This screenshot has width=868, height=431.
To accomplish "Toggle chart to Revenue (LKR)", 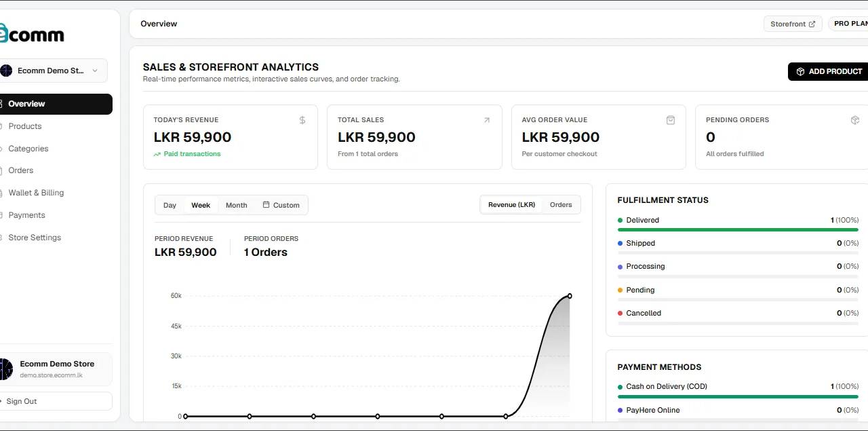I will click(511, 205).
